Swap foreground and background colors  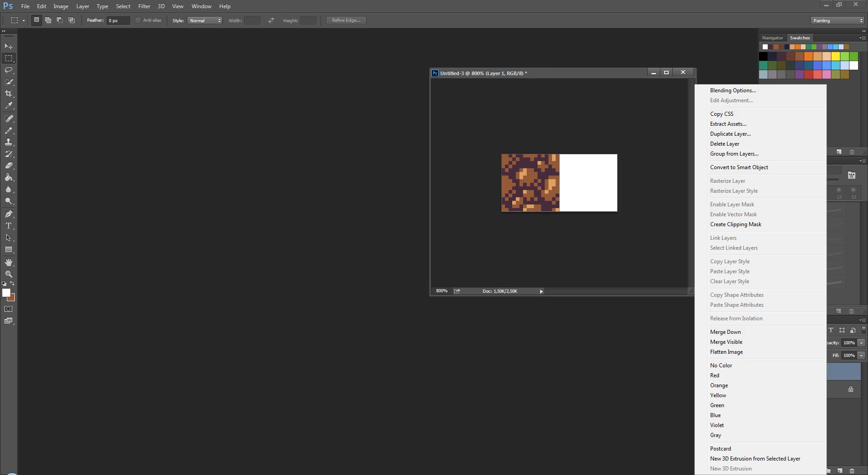[x=13, y=284]
